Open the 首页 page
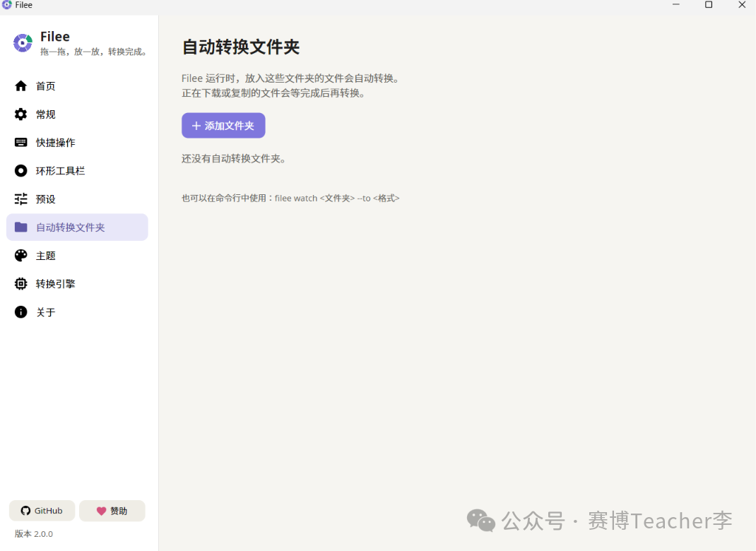The image size is (756, 551). [77, 85]
